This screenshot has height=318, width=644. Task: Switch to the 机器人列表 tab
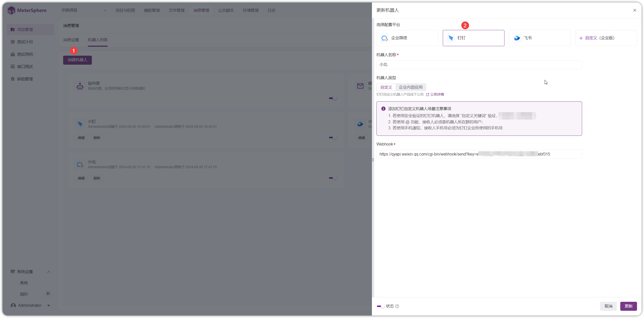(98, 40)
